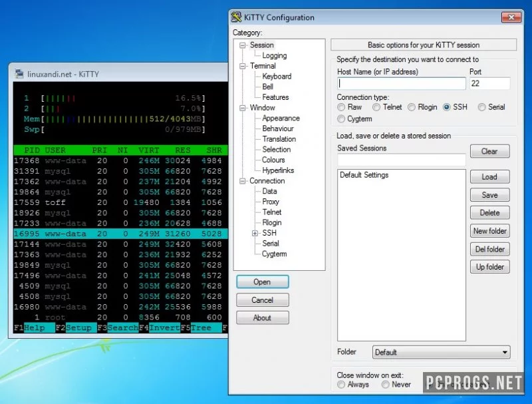The image size is (532, 404).
Task: Open the Proxy settings category
Action: pos(271,202)
